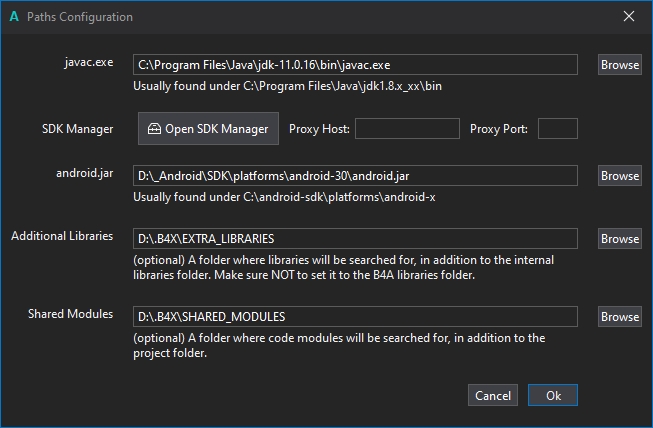Click the Android icon on Open SDK Manager
This screenshot has width=653, height=428.
pyautogui.click(x=154, y=129)
